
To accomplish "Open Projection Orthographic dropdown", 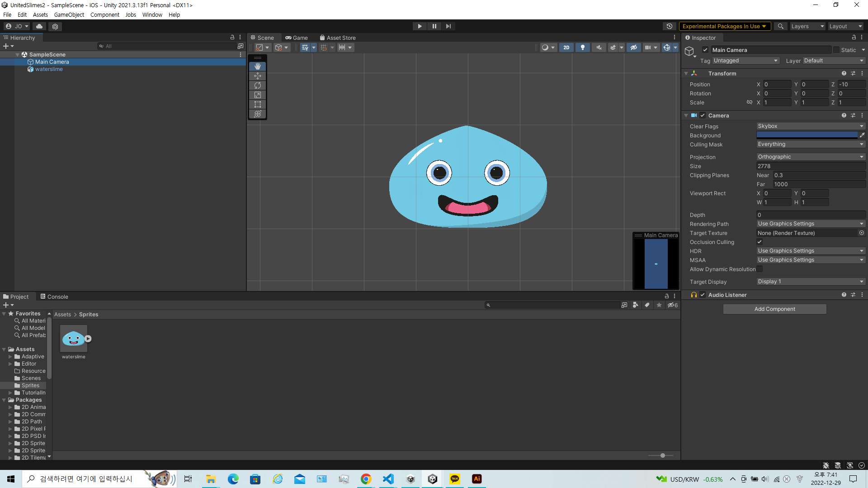I will click(811, 157).
